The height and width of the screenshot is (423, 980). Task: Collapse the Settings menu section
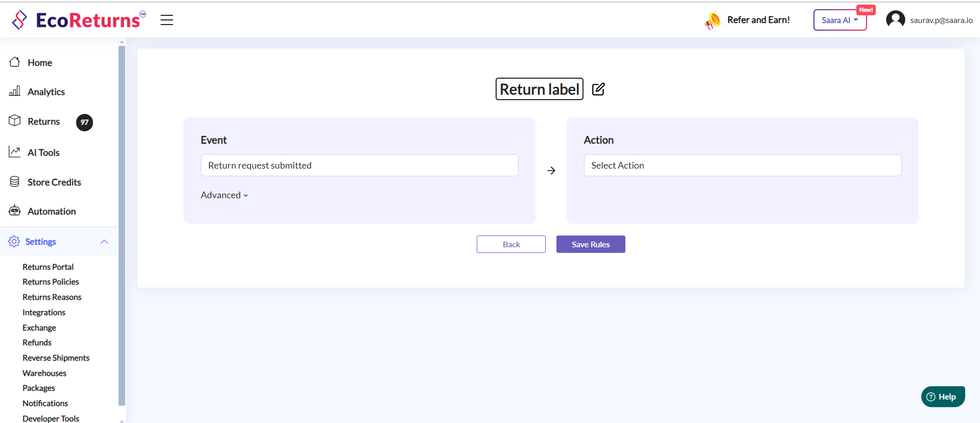[x=104, y=242]
